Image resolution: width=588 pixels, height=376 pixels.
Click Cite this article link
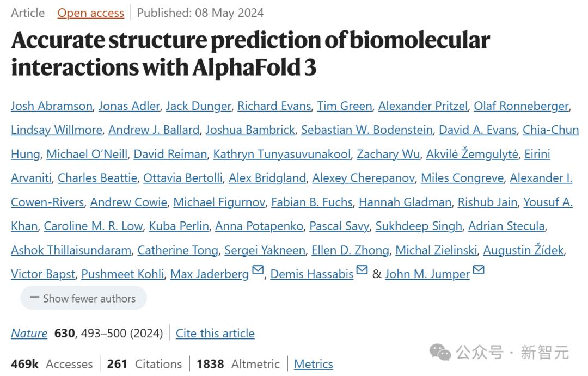pos(215,333)
